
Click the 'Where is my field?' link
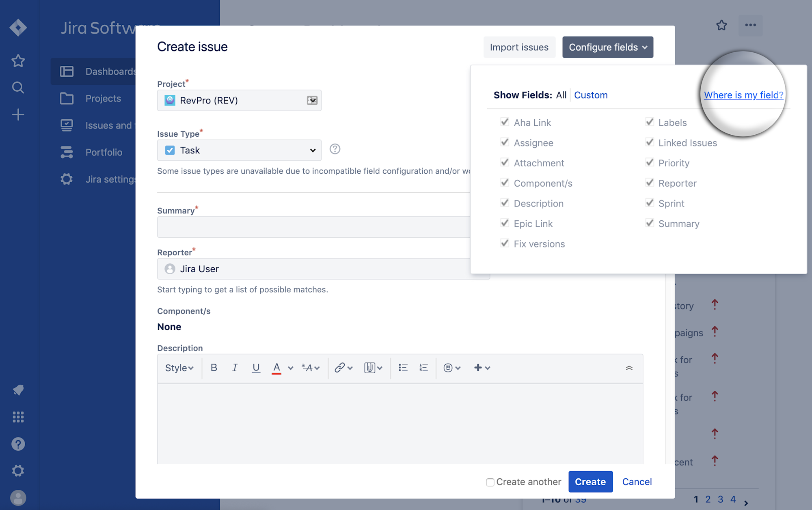743,95
